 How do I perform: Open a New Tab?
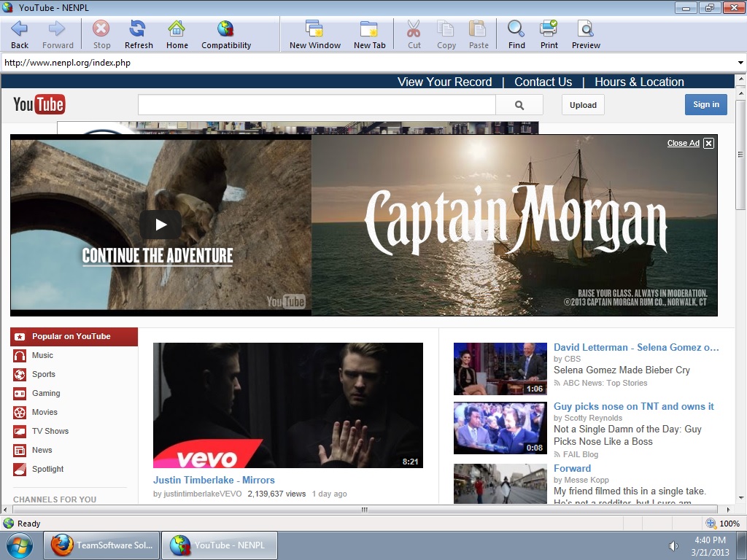pyautogui.click(x=369, y=35)
